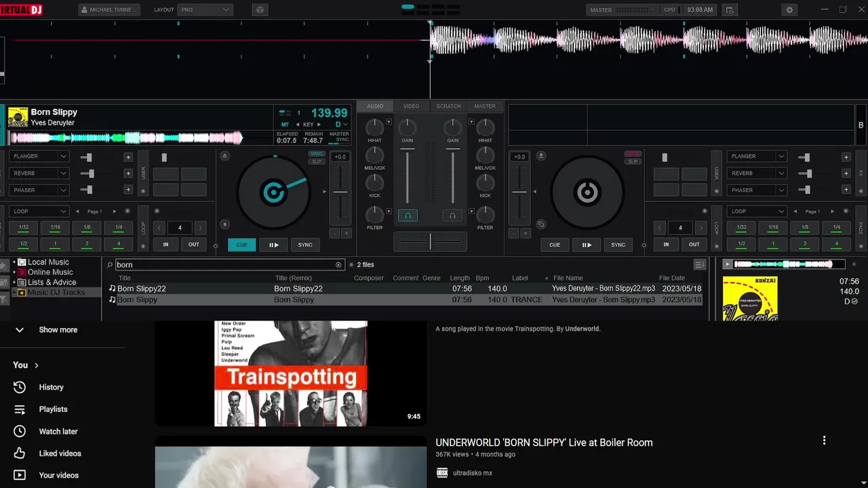Open VirtualDJ settings gear
Image resolution: width=868 pixels, height=488 pixels.
(x=789, y=10)
